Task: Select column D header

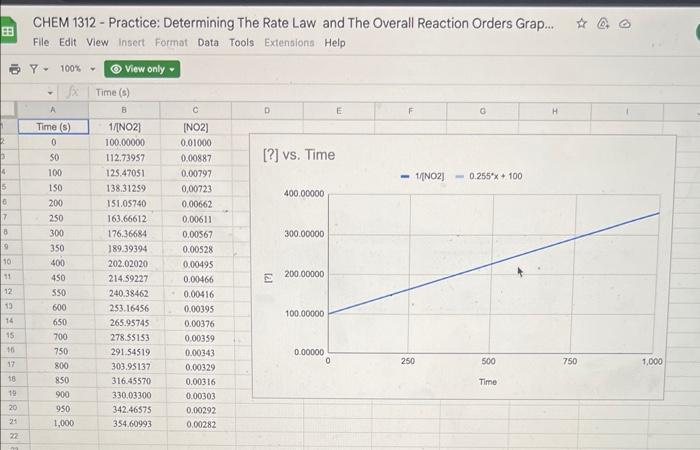Action: (267, 110)
